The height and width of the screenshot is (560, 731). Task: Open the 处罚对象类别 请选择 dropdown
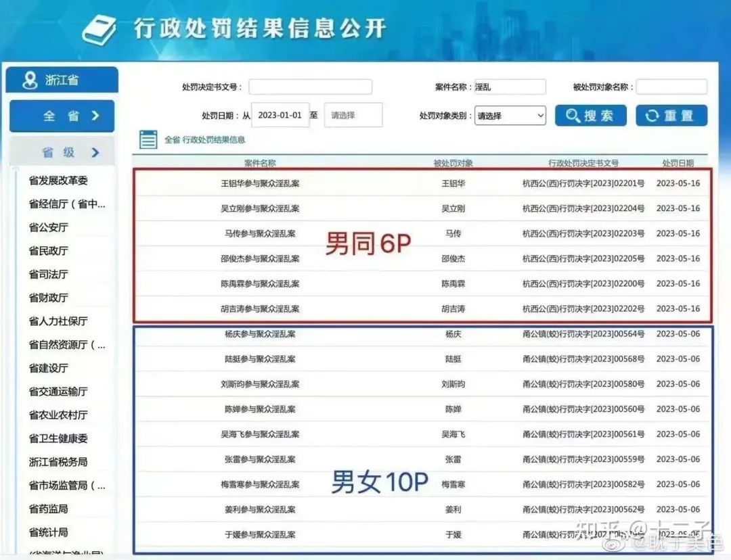(x=510, y=116)
